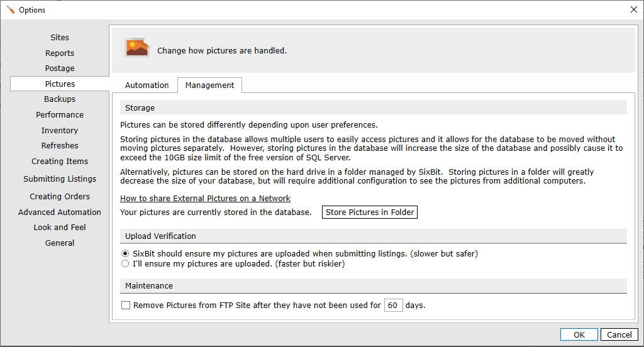This screenshot has width=644, height=347.
Task: Open Submitting Listings settings
Action: click(60, 179)
